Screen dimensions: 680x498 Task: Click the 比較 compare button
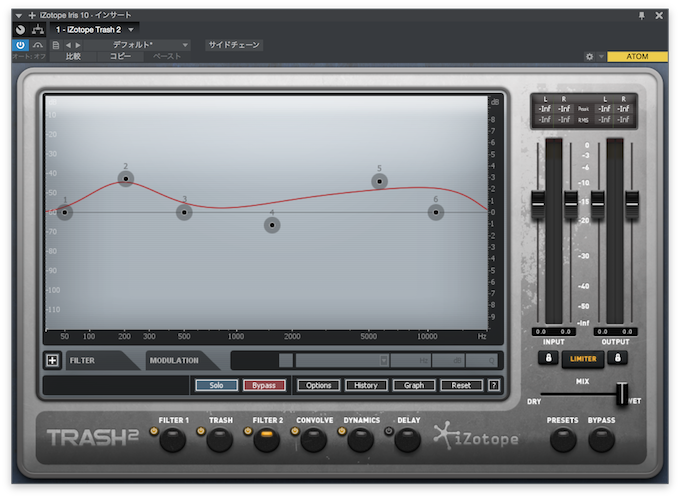(73, 56)
